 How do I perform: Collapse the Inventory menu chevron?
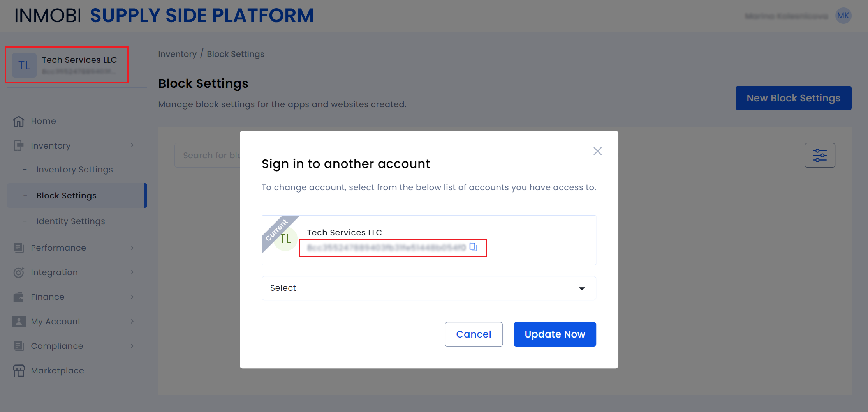pyautogui.click(x=132, y=145)
